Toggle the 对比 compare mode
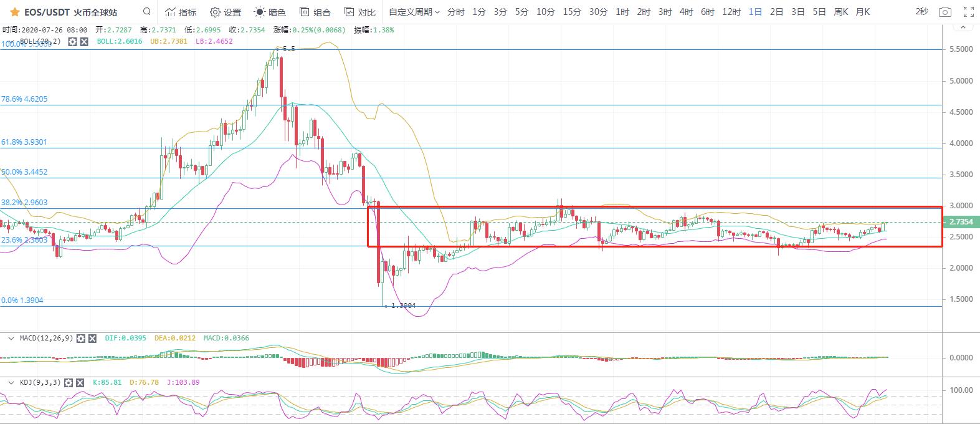 (359, 12)
